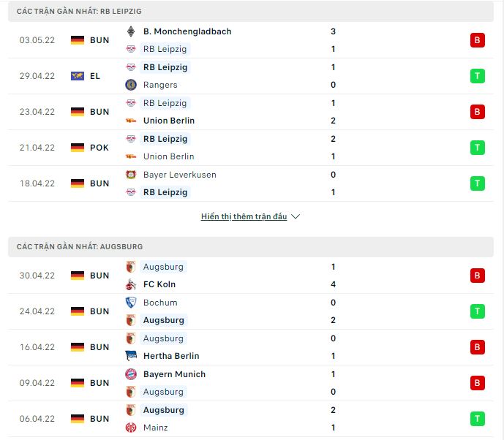
Task: Open the FC Koln team name link
Action: 159,284
